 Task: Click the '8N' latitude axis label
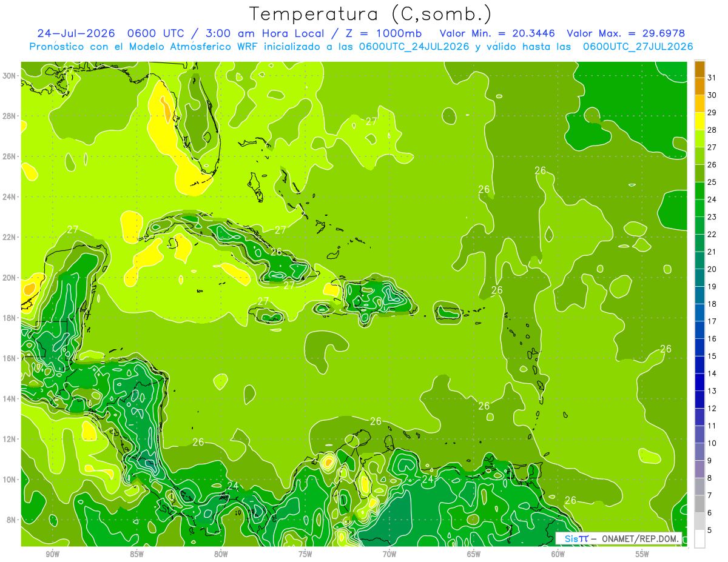click(x=12, y=520)
